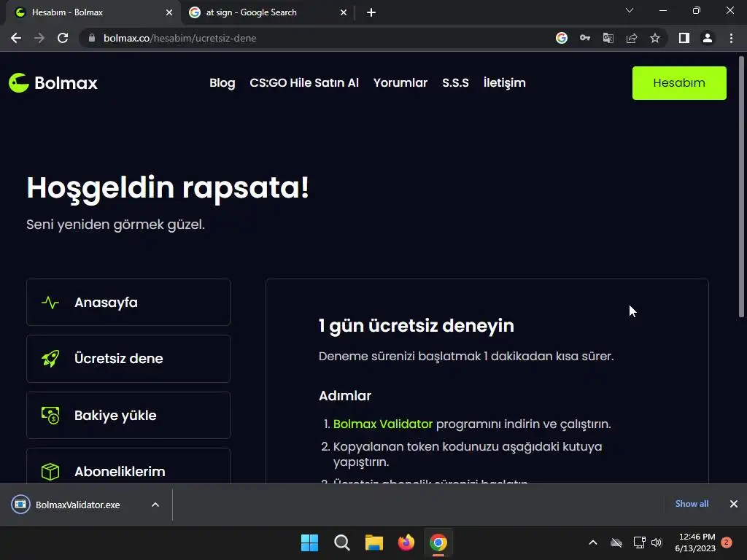The image size is (747, 560).
Task: Share this page via share icon
Action: click(x=632, y=38)
